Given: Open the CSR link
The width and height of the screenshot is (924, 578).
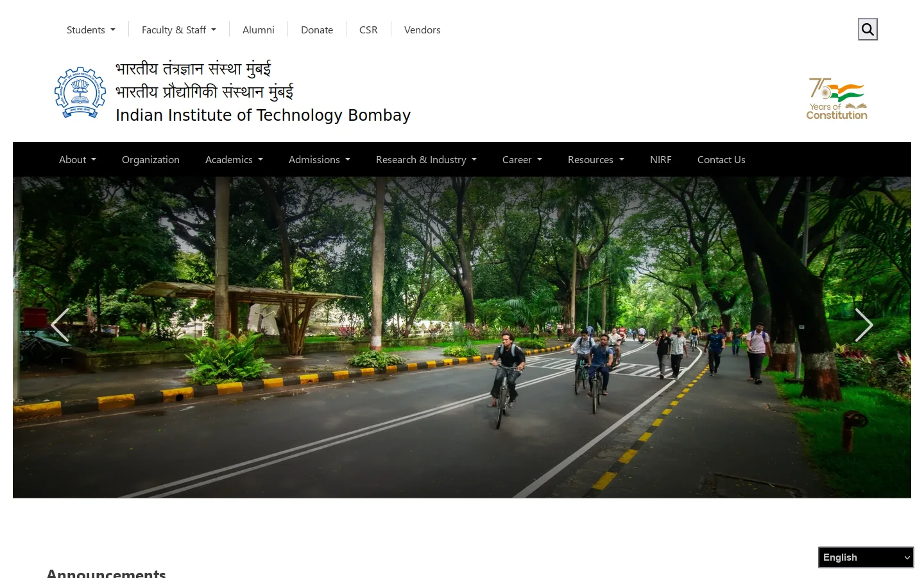Looking at the screenshot, I should [368, 30].
